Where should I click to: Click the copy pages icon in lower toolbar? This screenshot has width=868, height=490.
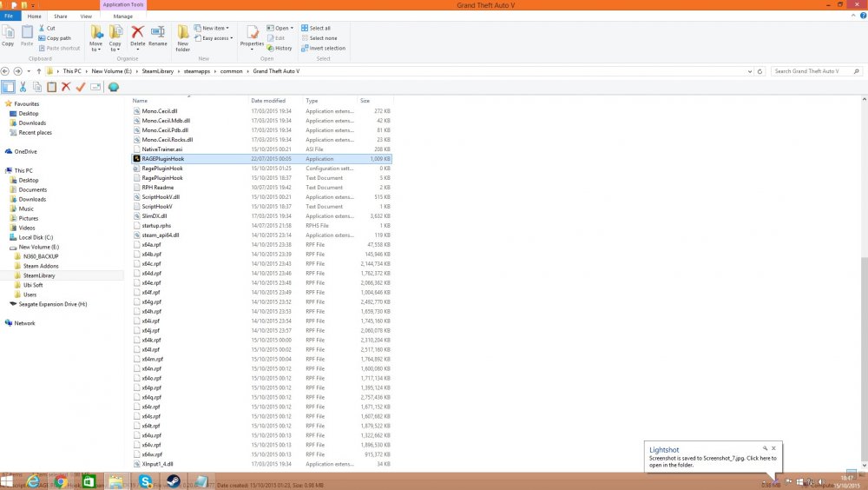pos(37,87)
